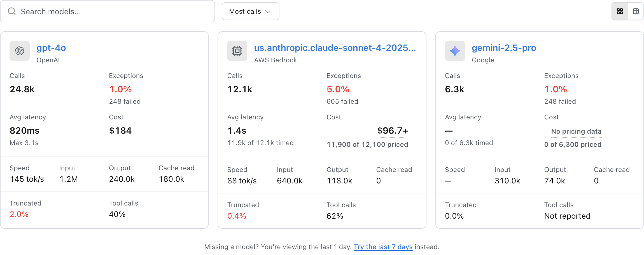Click the 11,900 of 12,100 priced text
This screenshot has height=255, width=644.
click(x=367, y=145)
